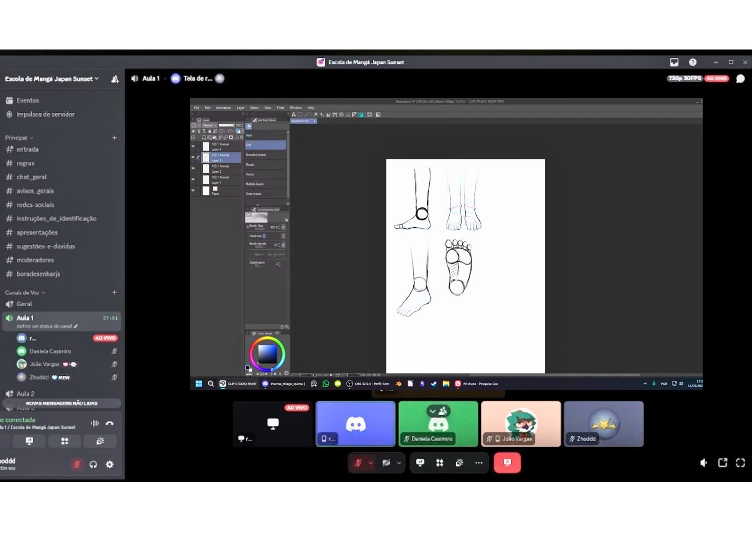Open microphone options arrow in call bar

tap(370, 463)
